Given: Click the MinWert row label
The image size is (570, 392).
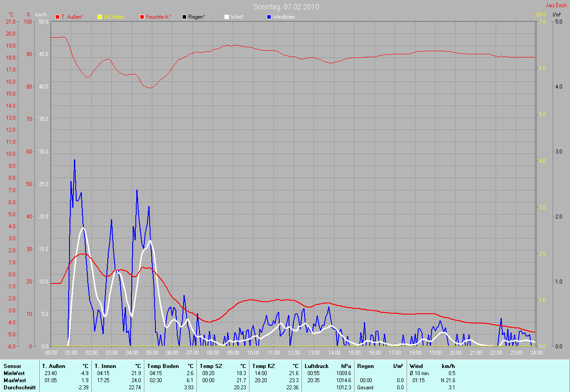Looking at the screenshot, I should point(15,373).
